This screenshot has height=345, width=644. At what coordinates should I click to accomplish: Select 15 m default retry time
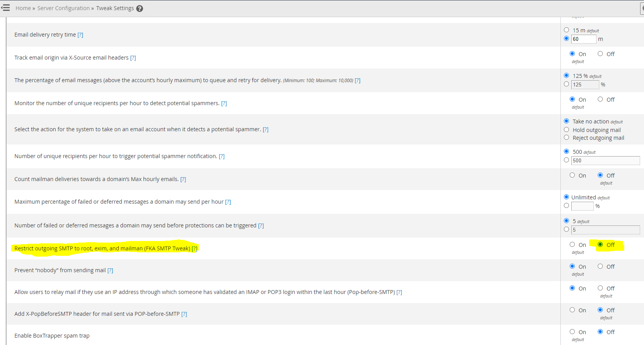pyautogui.click(x=566, y=30)
